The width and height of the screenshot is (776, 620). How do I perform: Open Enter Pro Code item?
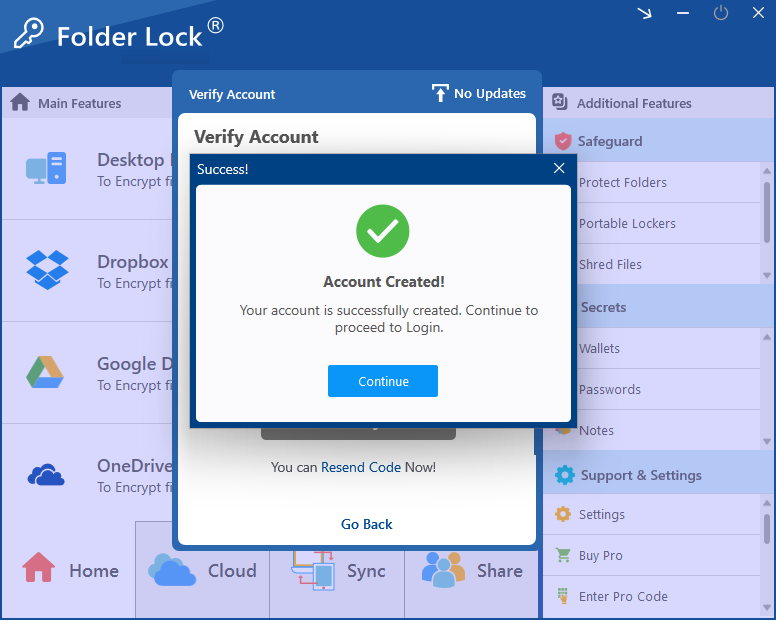click(x=652, y=596)
